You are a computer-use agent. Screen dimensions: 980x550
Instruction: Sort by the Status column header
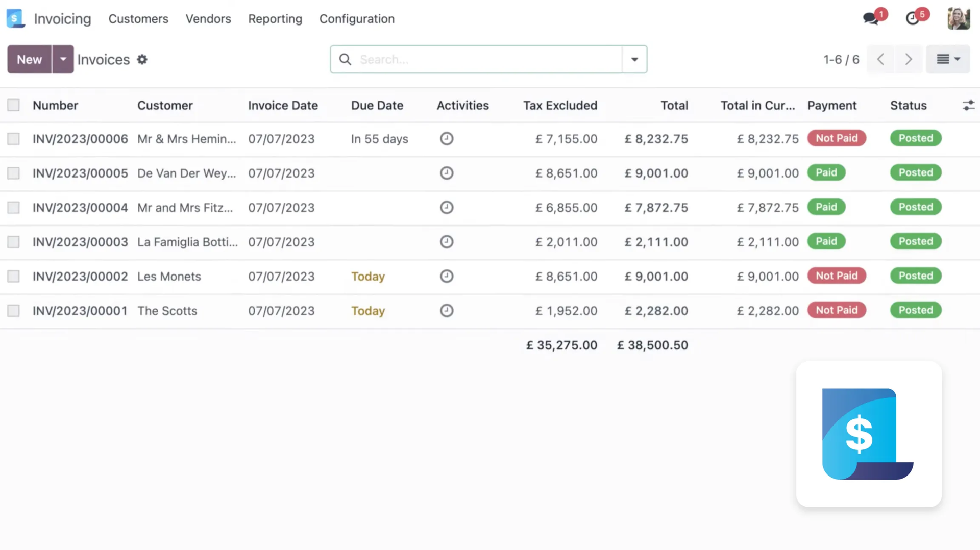(909, 105)
